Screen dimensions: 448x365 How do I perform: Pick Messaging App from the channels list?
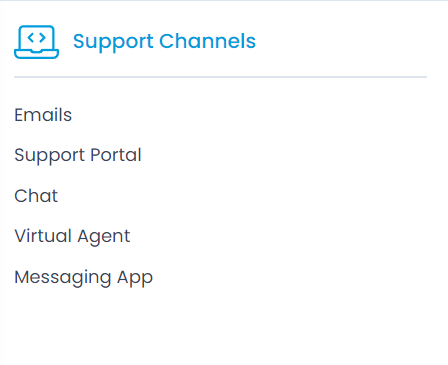[x=84, y=277]
